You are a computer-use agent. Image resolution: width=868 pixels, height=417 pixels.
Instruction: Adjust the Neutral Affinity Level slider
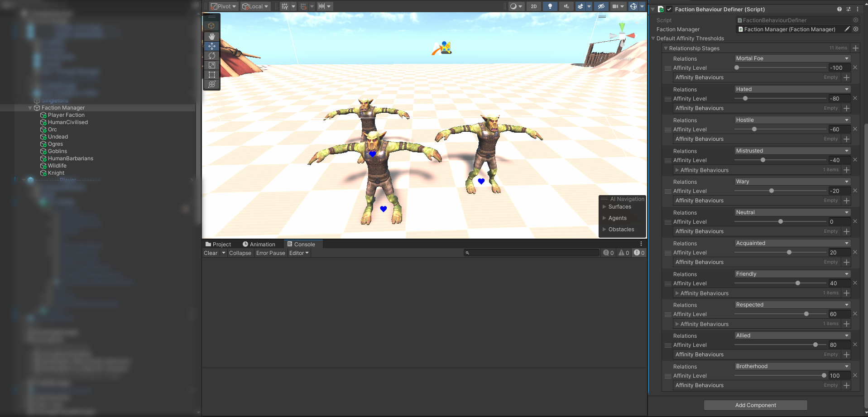[780, 221]
